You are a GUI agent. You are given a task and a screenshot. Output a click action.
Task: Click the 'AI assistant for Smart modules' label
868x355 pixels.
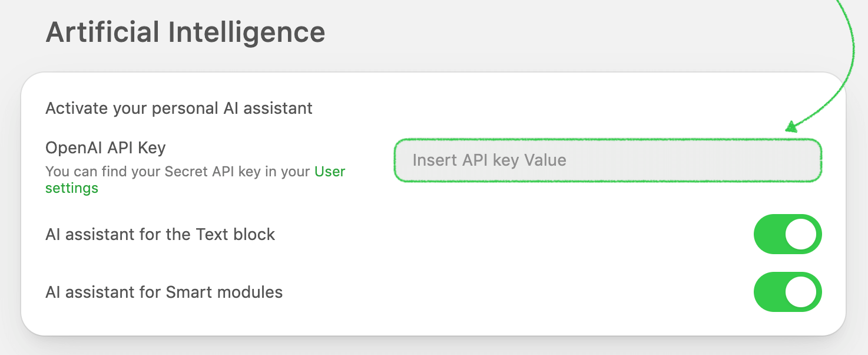(x=164, y=292)
